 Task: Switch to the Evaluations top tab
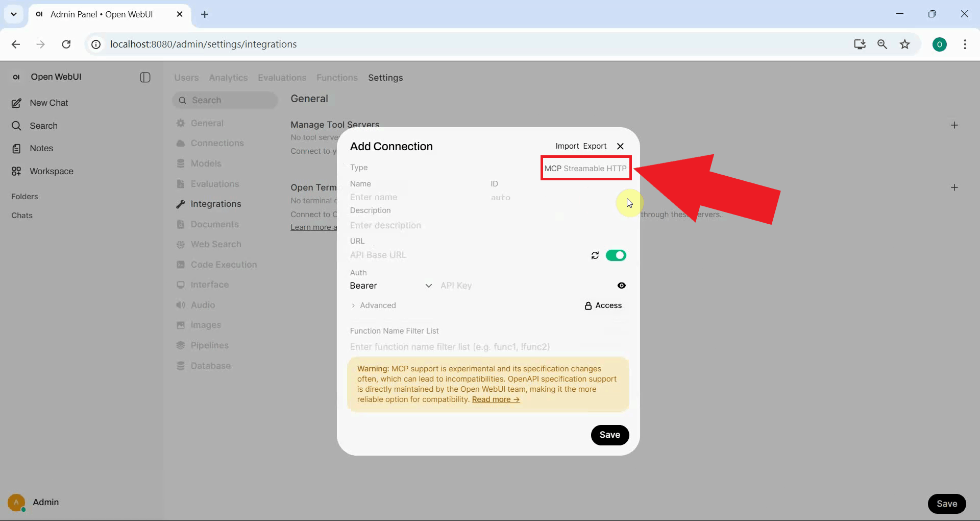282,78
